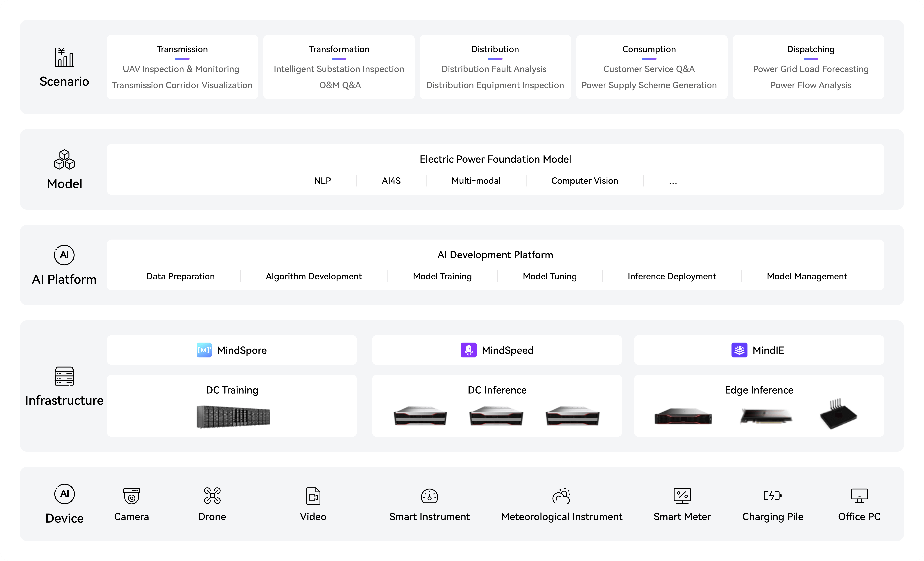Screen dimensions: 924x561
Task: Click the DC Training server image
Action: pyautogui.click(x=233, y=416)
